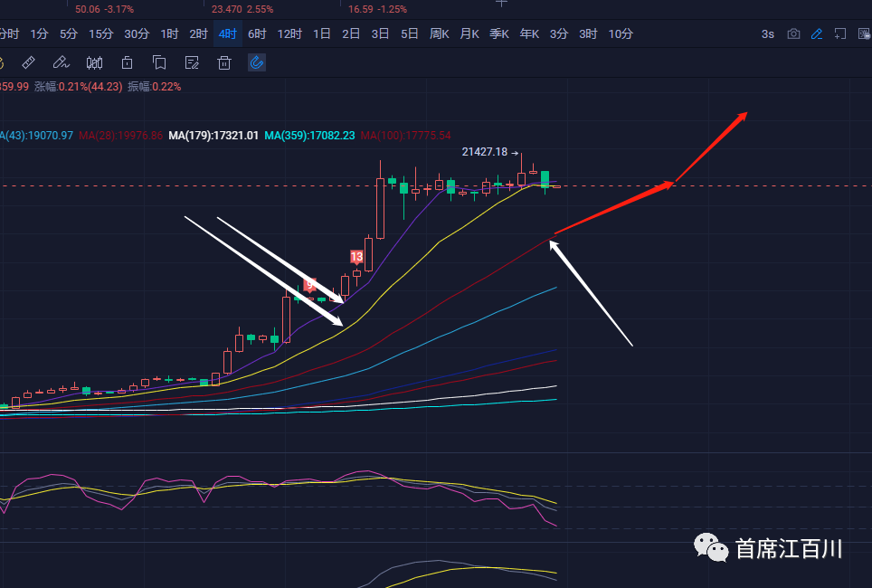Switch to the 年K yearly chart
Image resolution: width=872 pixels, height=588 pixels.
529,34
